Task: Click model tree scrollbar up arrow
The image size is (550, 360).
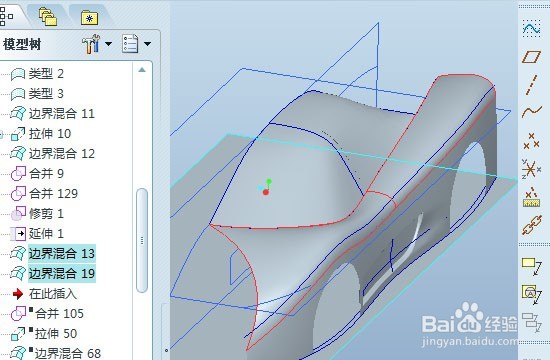Action: pos(142,70)
